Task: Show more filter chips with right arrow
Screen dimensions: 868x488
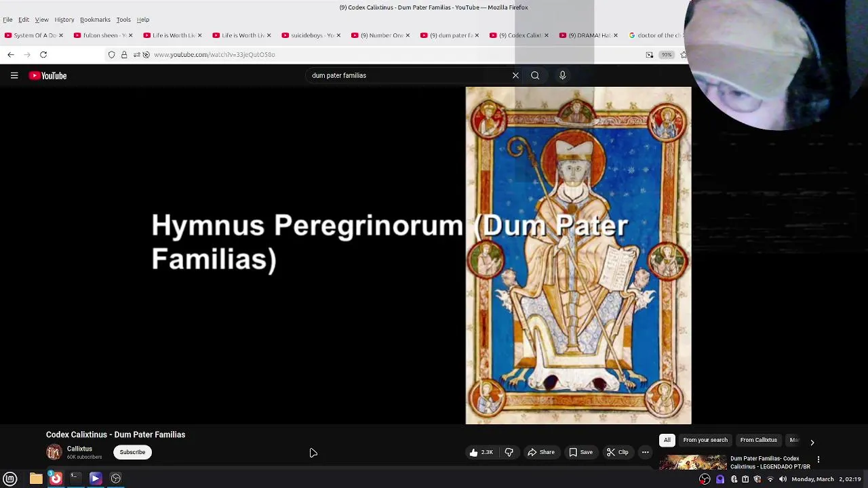Action: [812, 442]
